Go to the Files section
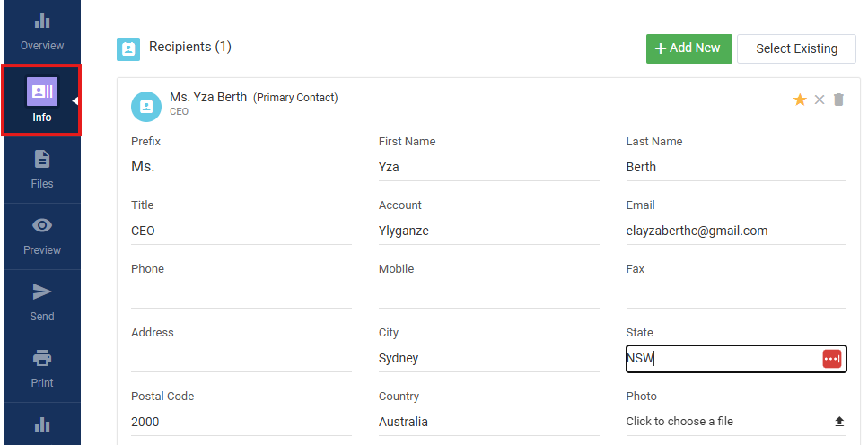This screenshot has height=445, width=868. click(42, 170)
